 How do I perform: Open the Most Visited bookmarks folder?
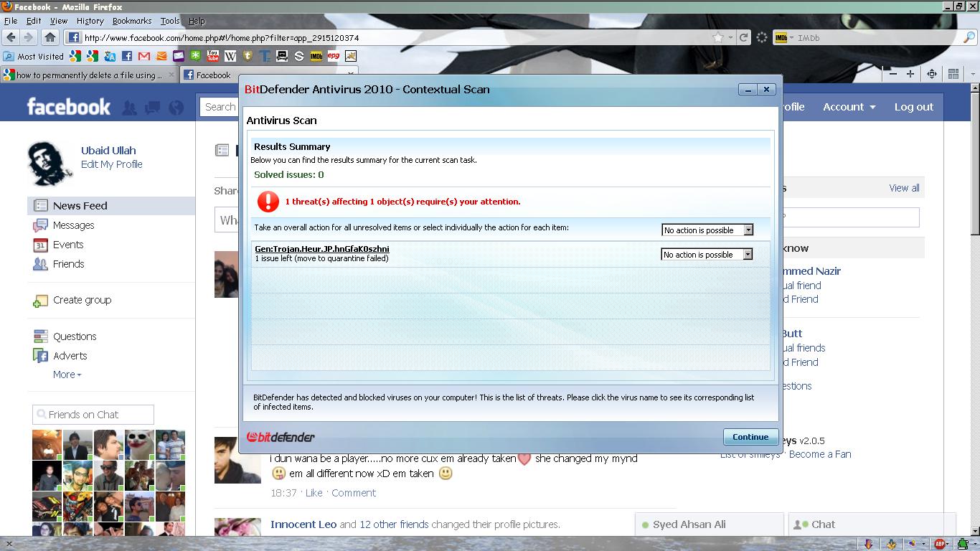34,56
